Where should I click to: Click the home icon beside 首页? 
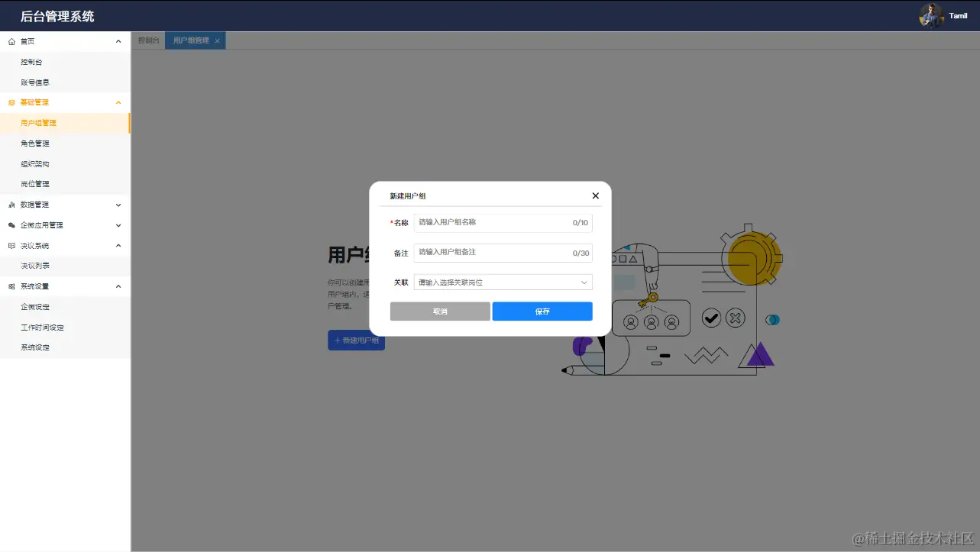point(11,41)
